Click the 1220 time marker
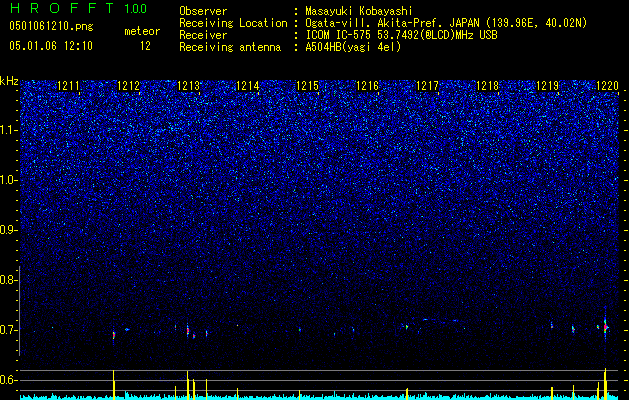 click(607, 86)
